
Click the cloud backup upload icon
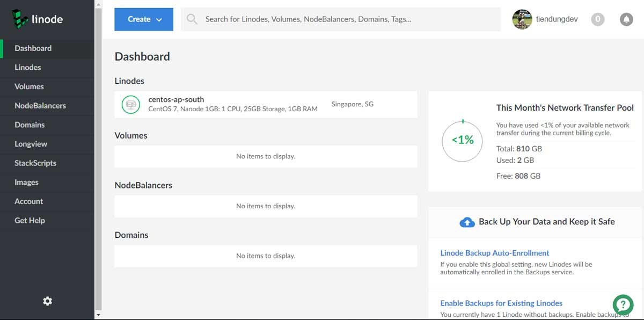pos(467,222)
